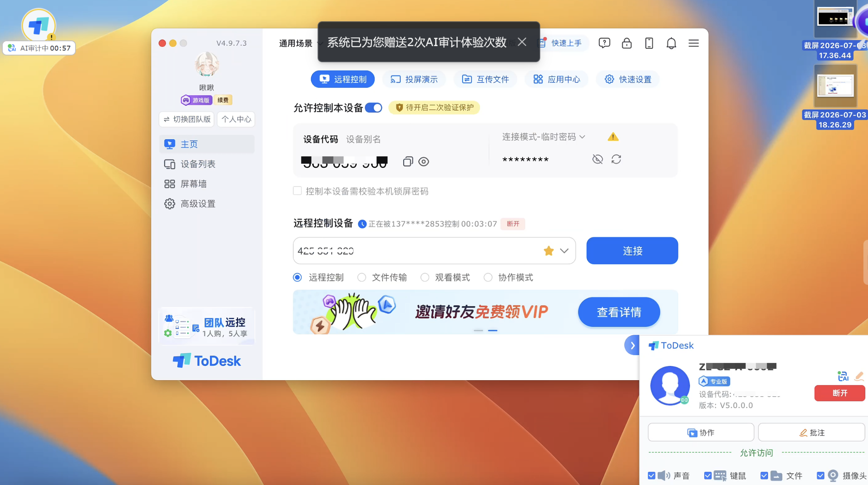The image size is (868, 485).
Task: Open the mobile device icon
Action: pyautogui.click(x=649, y=43)
